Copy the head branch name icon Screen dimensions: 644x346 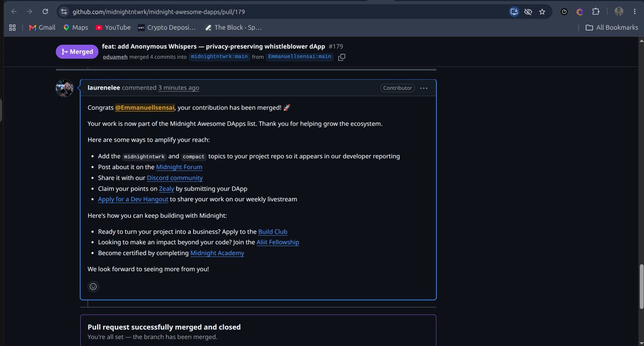click(341, 57)
